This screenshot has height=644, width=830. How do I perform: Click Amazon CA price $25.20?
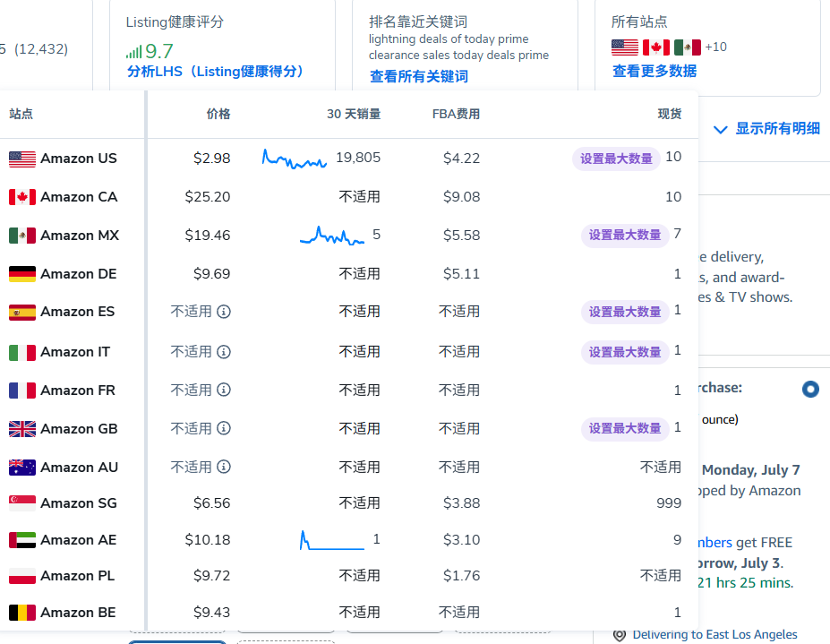coord(208,197)
